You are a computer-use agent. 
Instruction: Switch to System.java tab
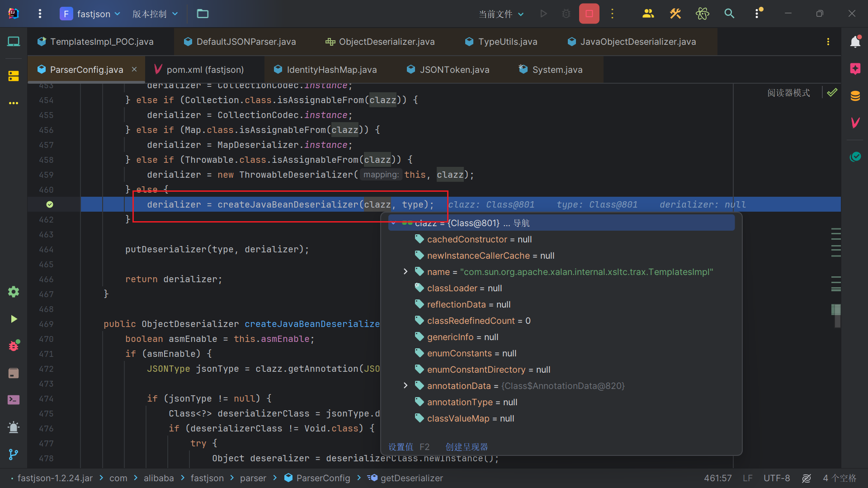551,70
